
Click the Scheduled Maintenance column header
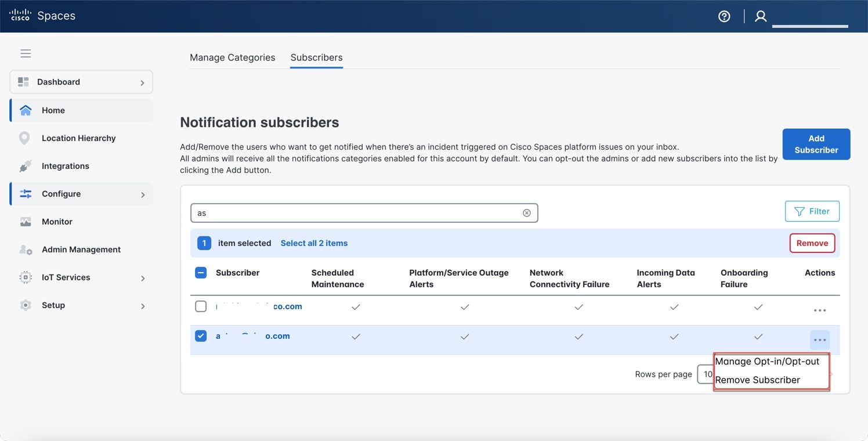tap(338, 279)
